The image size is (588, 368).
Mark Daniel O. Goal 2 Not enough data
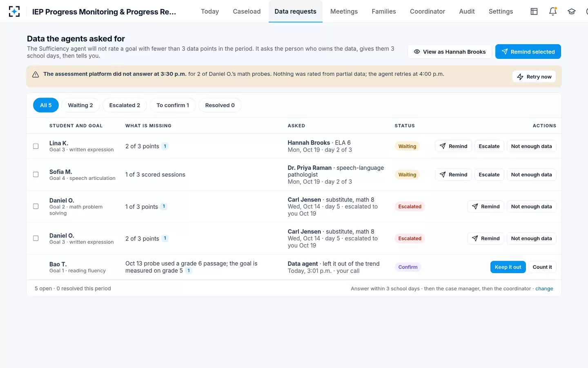[531, 206]
